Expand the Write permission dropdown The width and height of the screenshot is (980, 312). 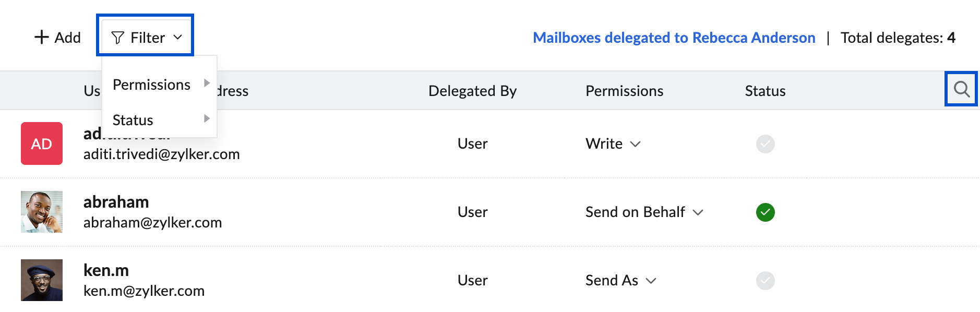635,144
